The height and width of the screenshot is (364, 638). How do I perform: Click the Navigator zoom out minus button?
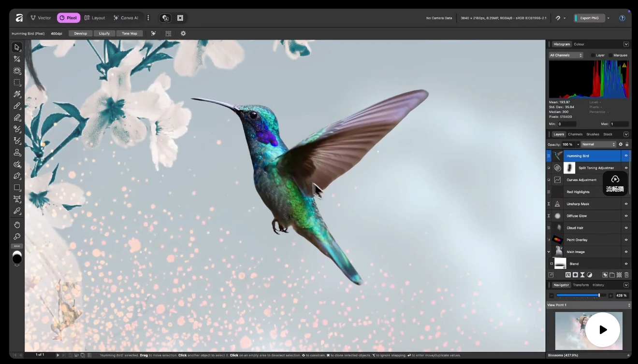coord(552,295)
